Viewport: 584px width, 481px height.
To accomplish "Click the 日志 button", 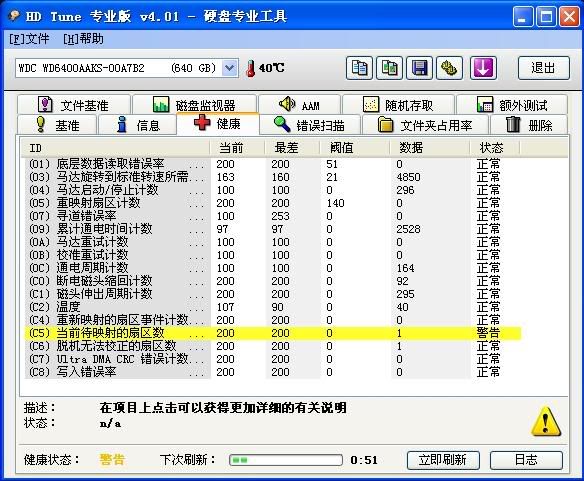I will click(x=526, y=460).
